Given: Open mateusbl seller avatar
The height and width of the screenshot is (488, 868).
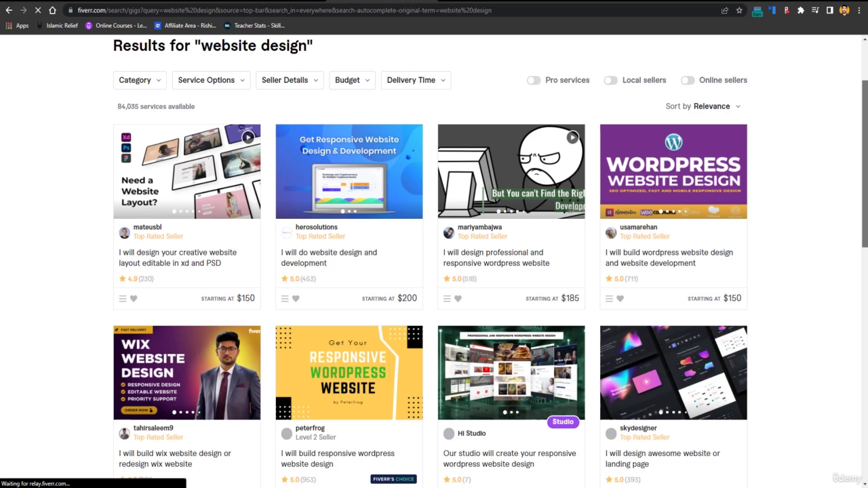Looking at the screenshot, I should click(124, 233).
